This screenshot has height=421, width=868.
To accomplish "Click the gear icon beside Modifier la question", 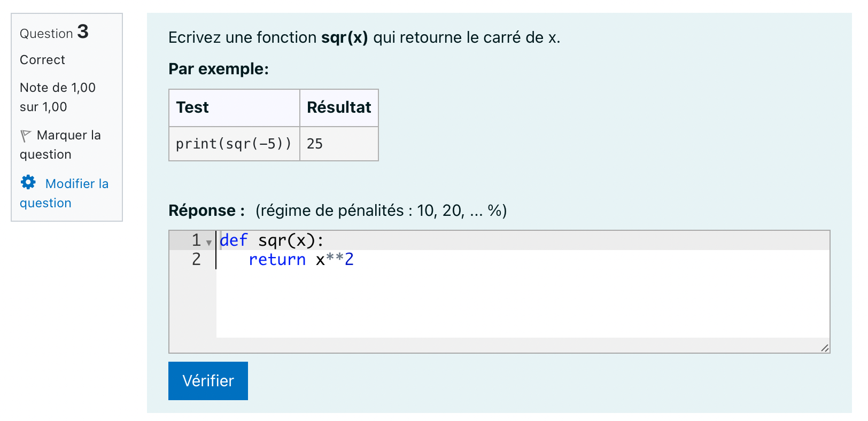I will pyautogui.click(x=28, y=183).
